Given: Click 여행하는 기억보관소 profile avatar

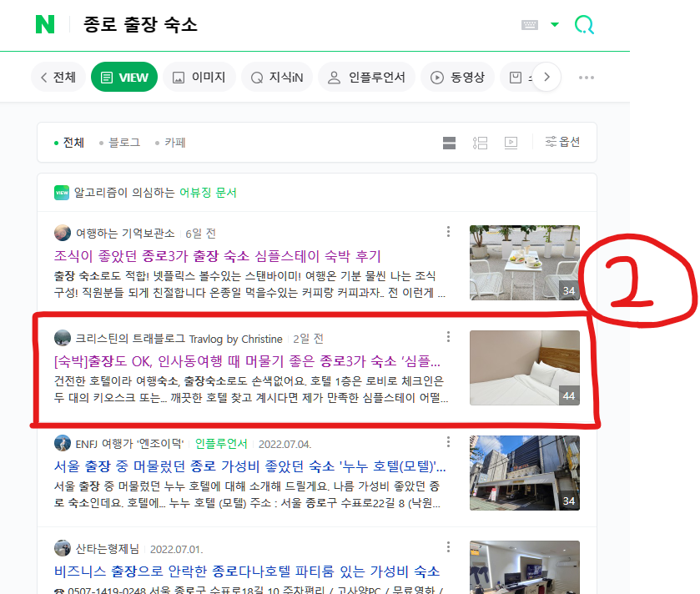Looking at the screenshot, I should [63, 233].
